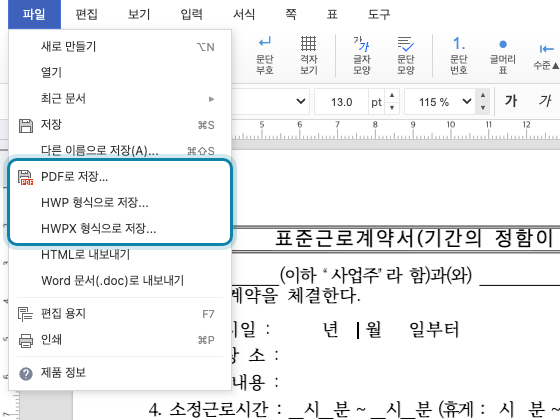Select 다른 이름으로 저장(A)...

pyautogui.click(x=120, y=150)
